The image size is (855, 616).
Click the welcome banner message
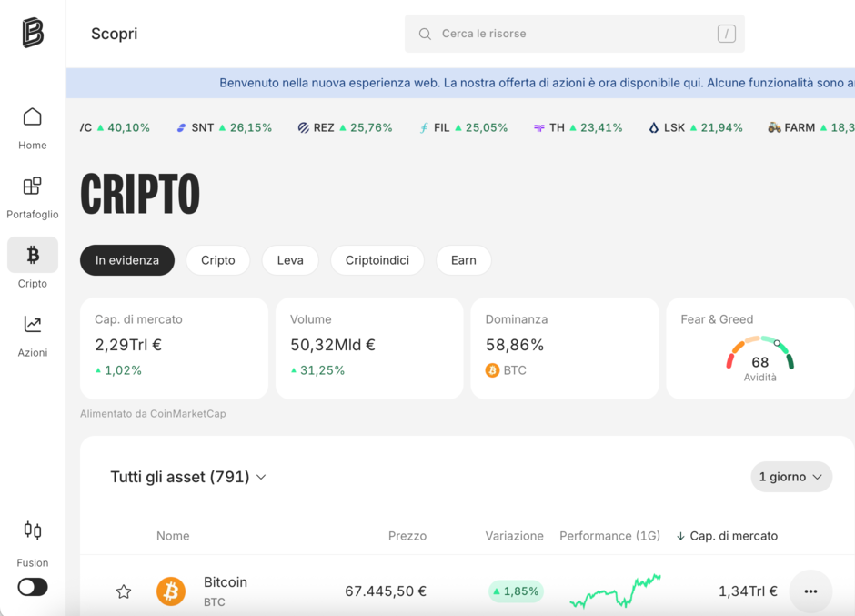pyautogui.click(x=537, y=83)
